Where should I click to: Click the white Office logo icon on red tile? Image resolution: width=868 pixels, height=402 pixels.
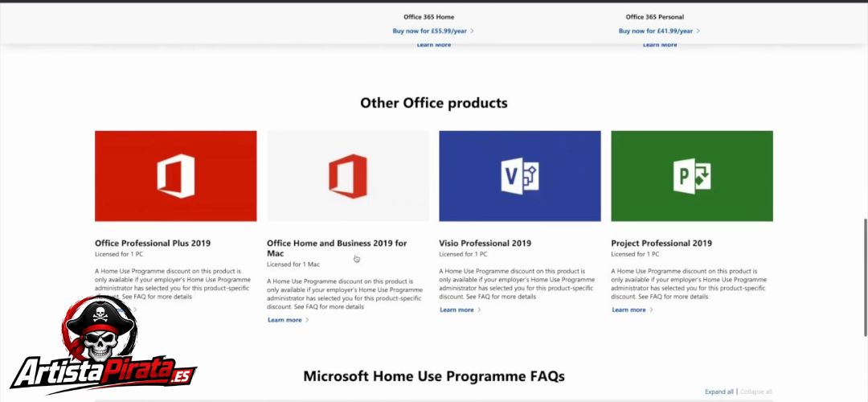click(x=176, y=176)
